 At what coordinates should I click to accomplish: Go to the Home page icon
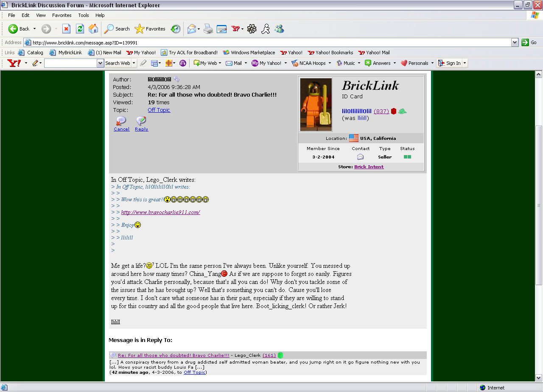point(93,29)
